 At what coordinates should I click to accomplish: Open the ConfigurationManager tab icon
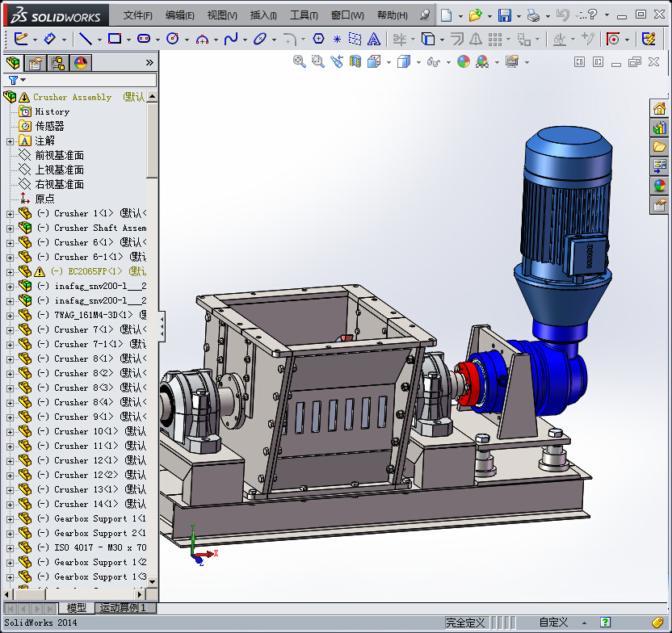[58, 64]
